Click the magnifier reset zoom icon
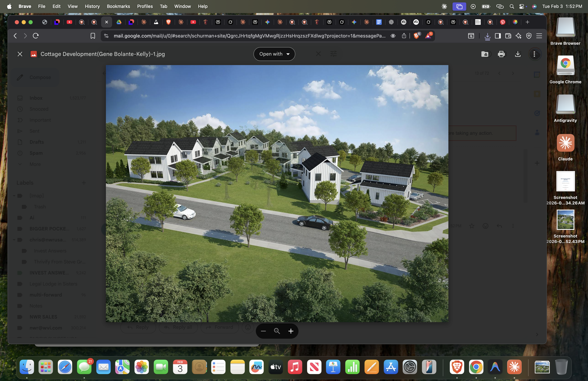This screenshot has height=381, width=588. pos(277,331)
